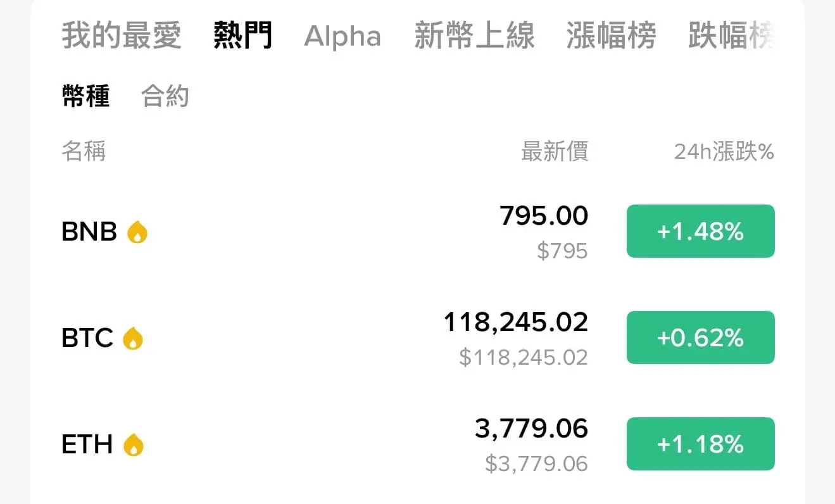Open the BTC price 118,245.02
The width and height of the screenshot is (835, 504).
click(516, 323)
